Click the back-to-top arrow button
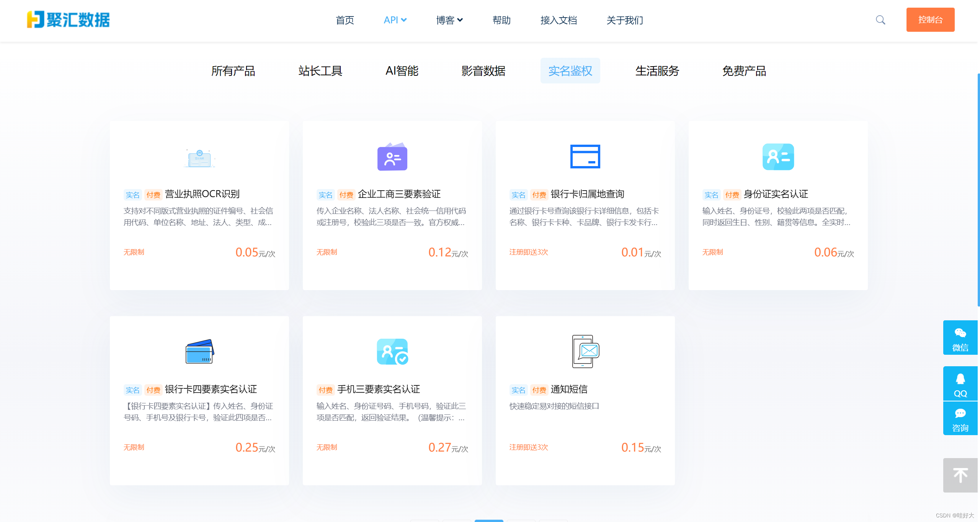Screen dimensions: 980x522 (960, 475)
